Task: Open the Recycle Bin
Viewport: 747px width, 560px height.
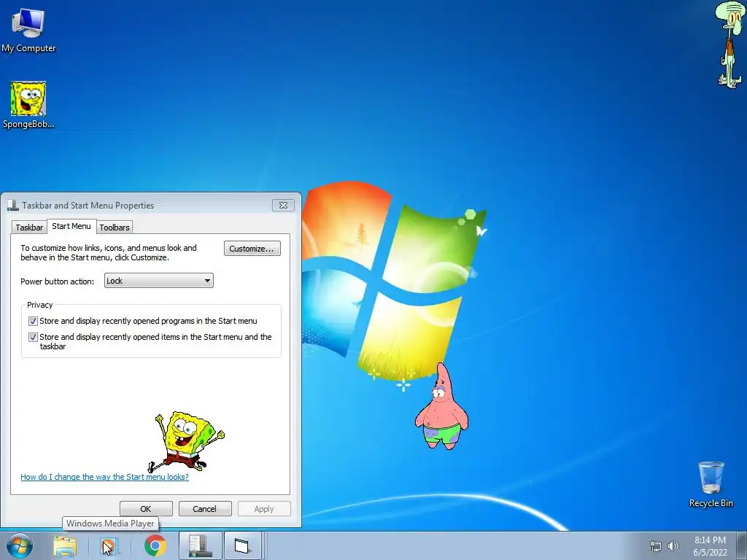Action: point(711,484)
